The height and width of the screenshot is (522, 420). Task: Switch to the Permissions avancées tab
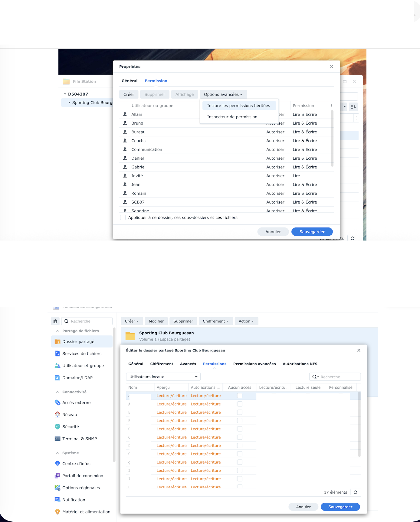coord(254,364)
